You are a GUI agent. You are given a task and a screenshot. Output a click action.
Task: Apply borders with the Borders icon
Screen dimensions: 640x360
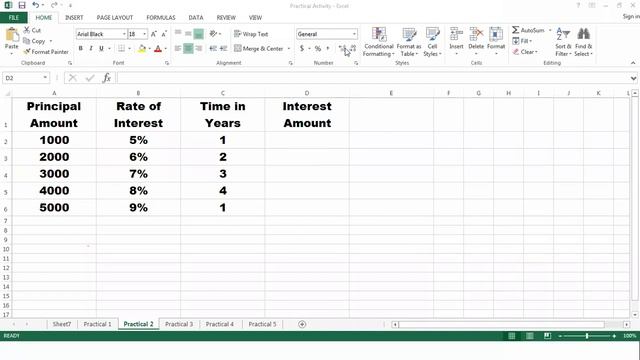pos(121,49)
